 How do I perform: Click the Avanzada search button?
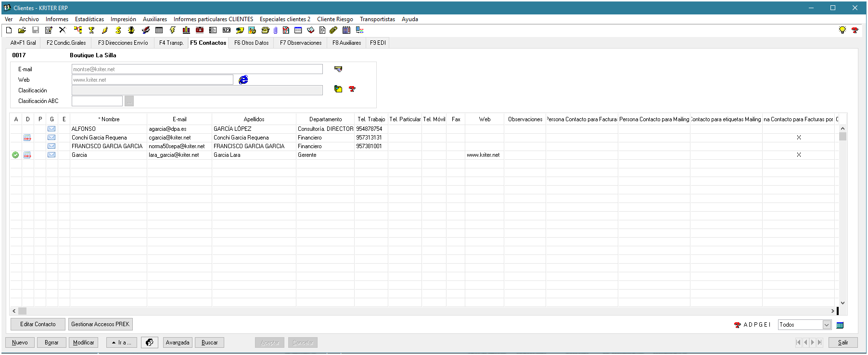tap(178, 342)
